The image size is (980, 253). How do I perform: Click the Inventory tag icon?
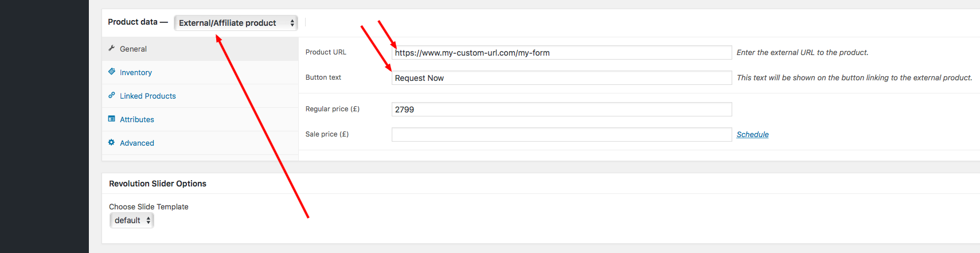point(111,72)
